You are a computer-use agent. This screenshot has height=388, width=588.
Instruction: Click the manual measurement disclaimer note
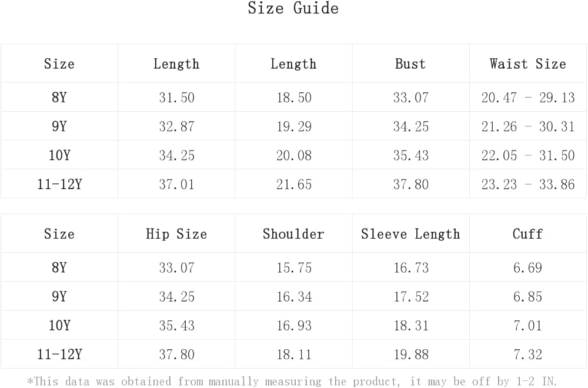(293, 381)
